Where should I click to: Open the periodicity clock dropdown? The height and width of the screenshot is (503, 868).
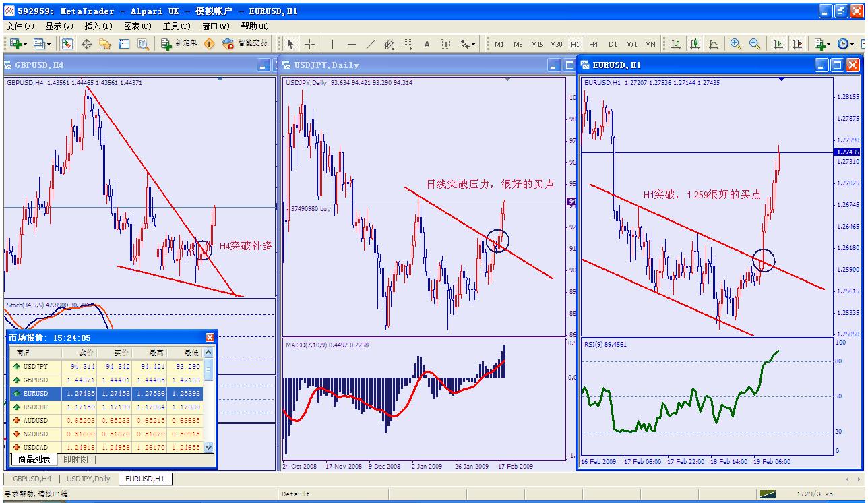[x=845, y=44]
